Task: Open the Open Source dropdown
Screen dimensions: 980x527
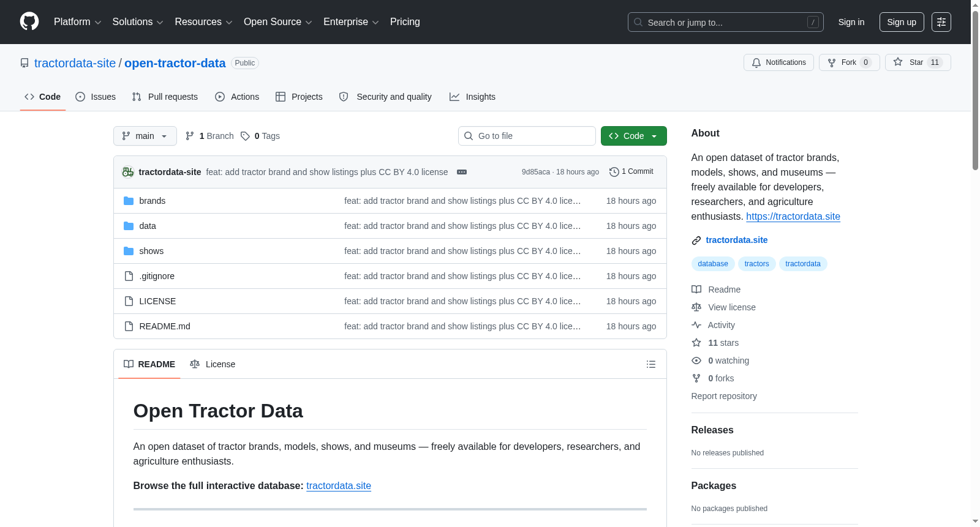Action: pos(278,22)
